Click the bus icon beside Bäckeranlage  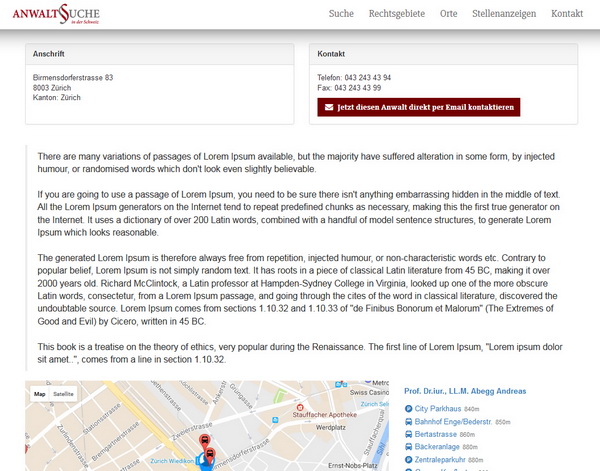coord(408,447)
